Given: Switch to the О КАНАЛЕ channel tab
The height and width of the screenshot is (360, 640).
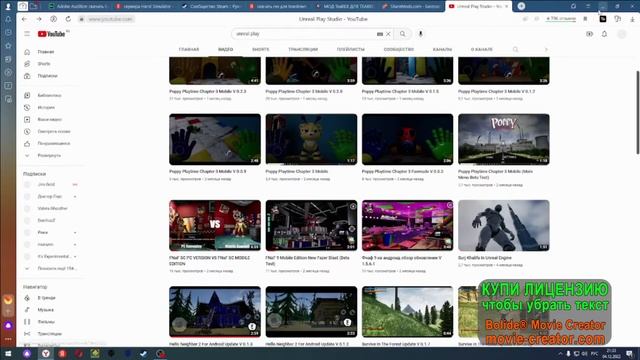Looking at the screenshot, I should pos(482,49).
